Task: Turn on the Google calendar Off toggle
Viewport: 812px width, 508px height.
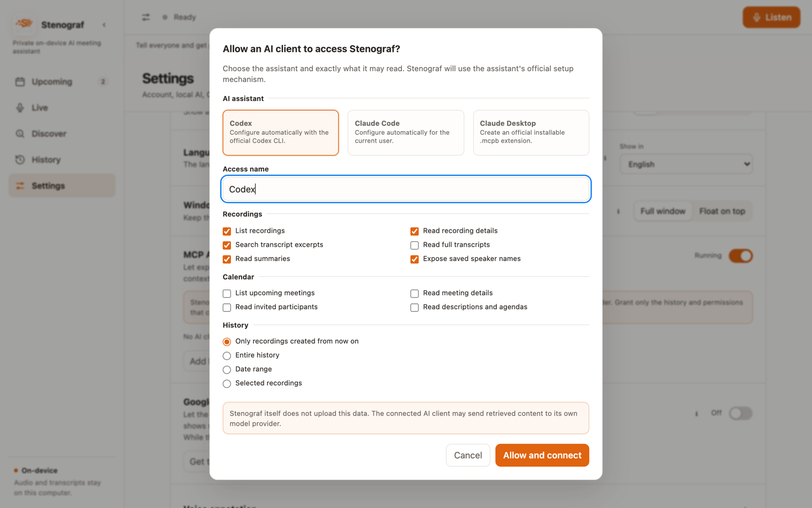Action: [740, 413]
